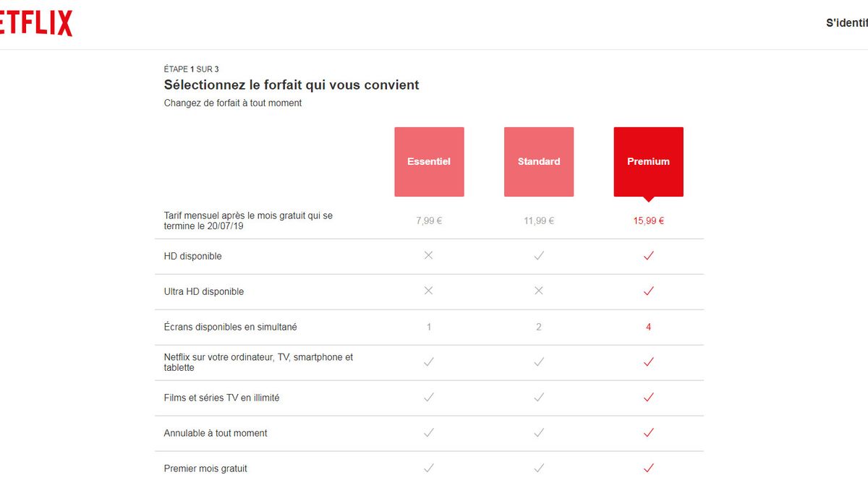Click the Premium checkmark for Ultra HD disponible
Image resolution: width=868 pixels, height=488 pixels.
[x=648, y=291]
